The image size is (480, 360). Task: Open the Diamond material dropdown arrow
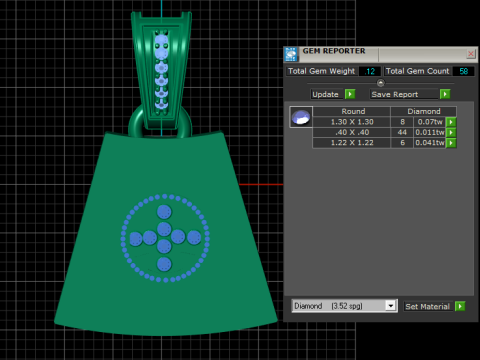point(391,306)
